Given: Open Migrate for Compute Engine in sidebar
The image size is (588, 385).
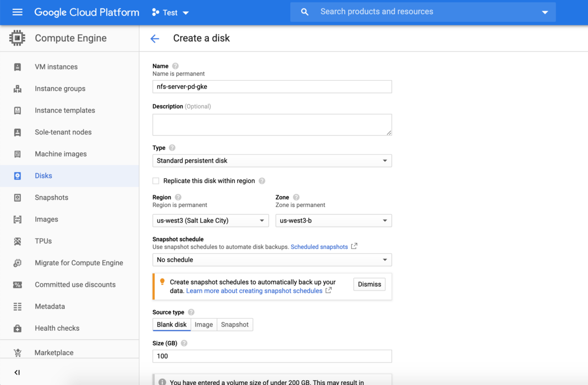Looking at the screenshot, I should 79,263.
